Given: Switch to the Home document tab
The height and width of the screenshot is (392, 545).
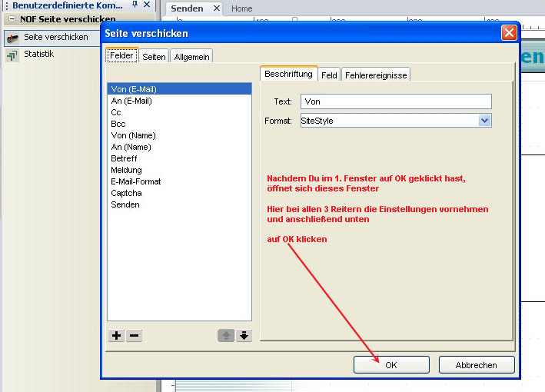Looking at the screenshot, I should (241, 8).
